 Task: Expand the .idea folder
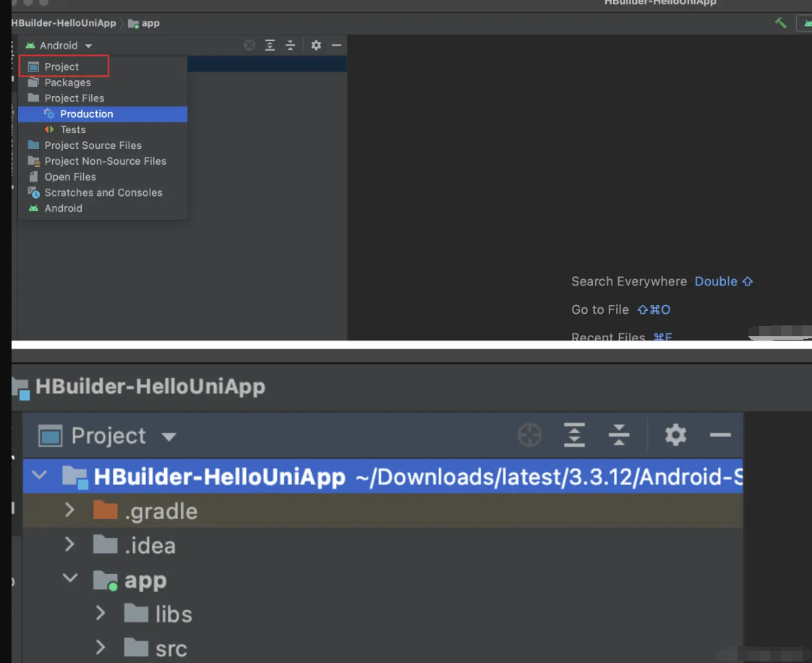tap(69, 544)
